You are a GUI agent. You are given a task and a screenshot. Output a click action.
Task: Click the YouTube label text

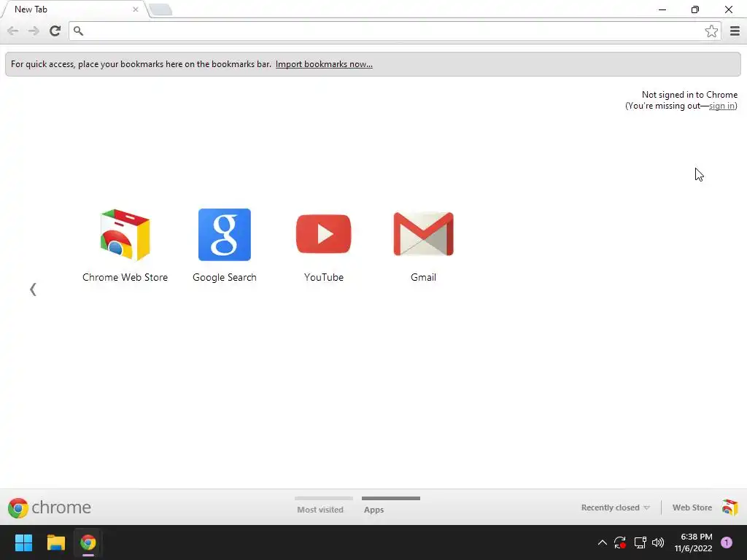324,277
